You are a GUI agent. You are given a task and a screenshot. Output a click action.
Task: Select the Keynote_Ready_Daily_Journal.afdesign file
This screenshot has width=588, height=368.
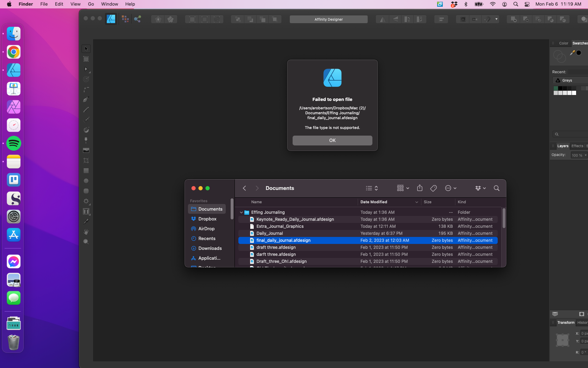[x=368, y=219]
